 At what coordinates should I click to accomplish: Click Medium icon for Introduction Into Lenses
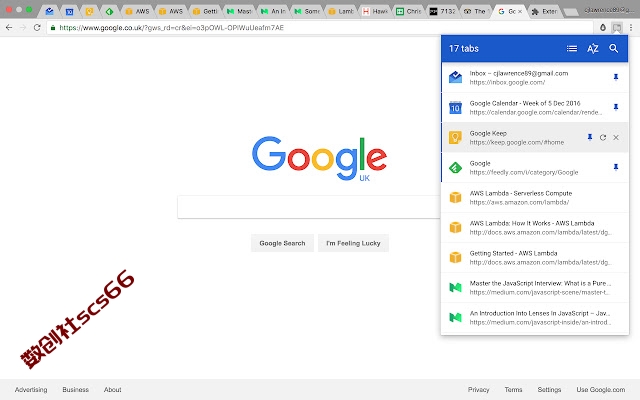(x=456, y=318)
